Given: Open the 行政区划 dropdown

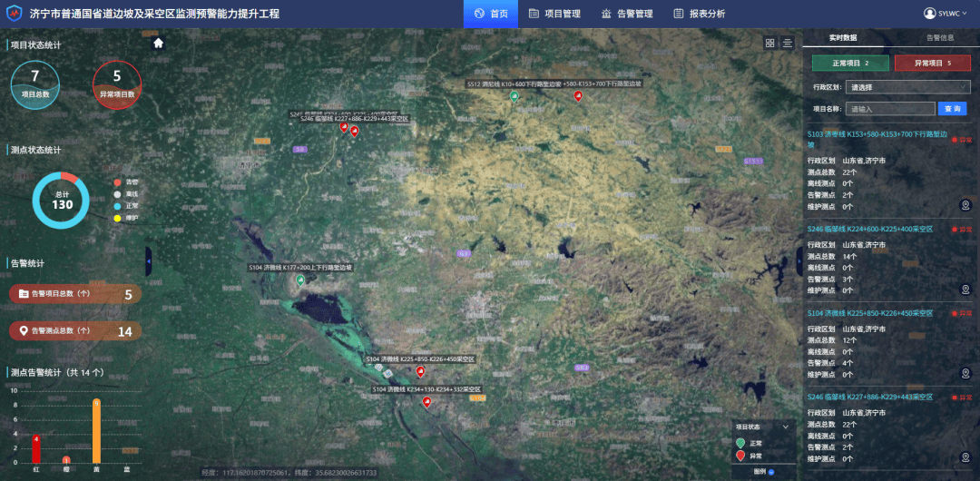Looking at the screenshot, I should 907,87.
